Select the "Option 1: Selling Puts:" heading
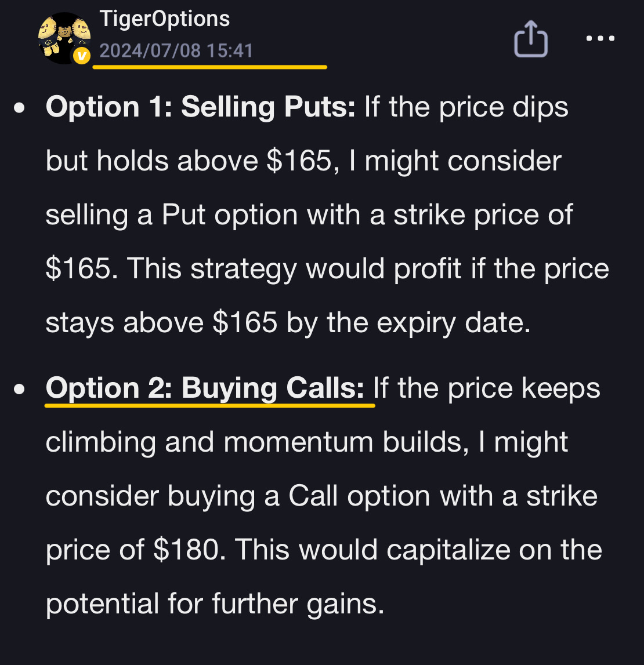This screenshot has width=644, height=665. click(200, 107)
